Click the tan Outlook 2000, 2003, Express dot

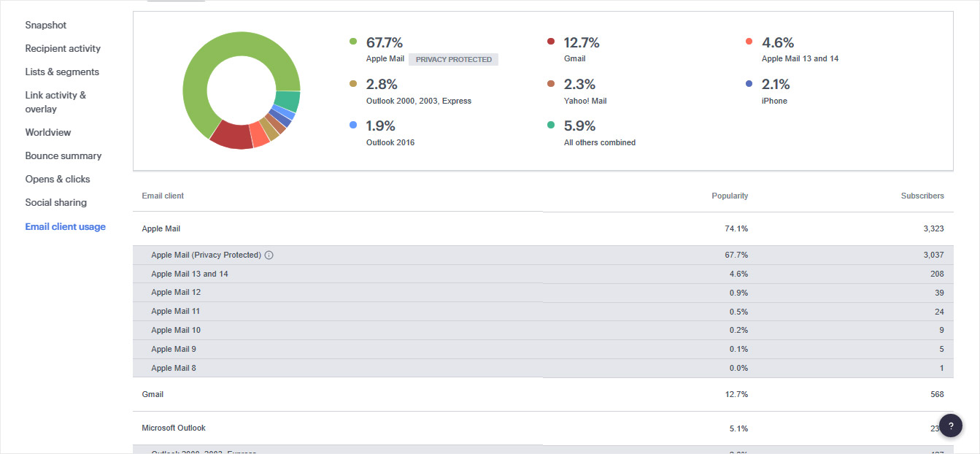[x=353, y=84]
